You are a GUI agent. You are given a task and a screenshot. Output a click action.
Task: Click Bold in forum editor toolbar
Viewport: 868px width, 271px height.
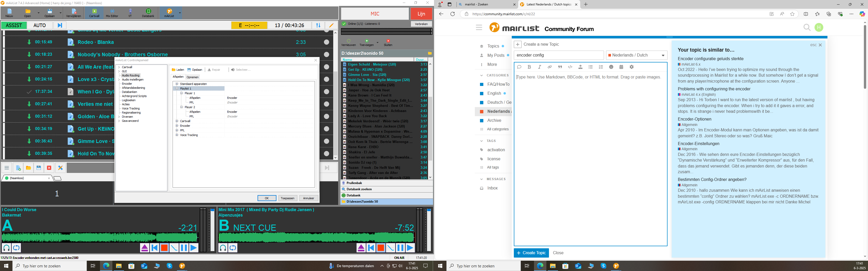pyautogui.click(x=529, y=67)
